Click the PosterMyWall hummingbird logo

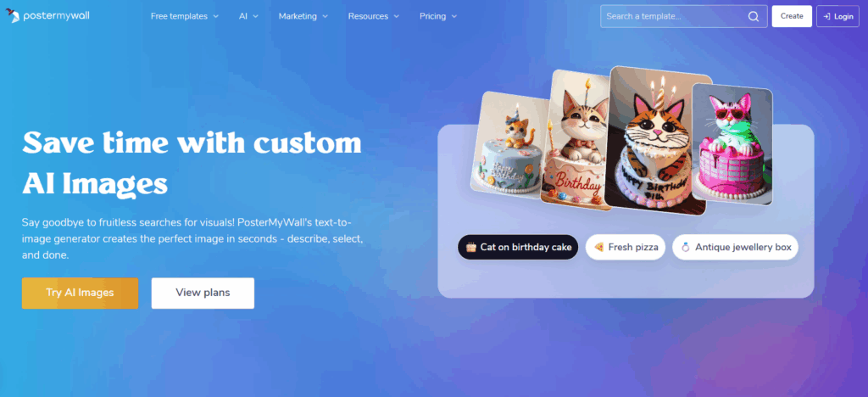(x=14, y=15)
